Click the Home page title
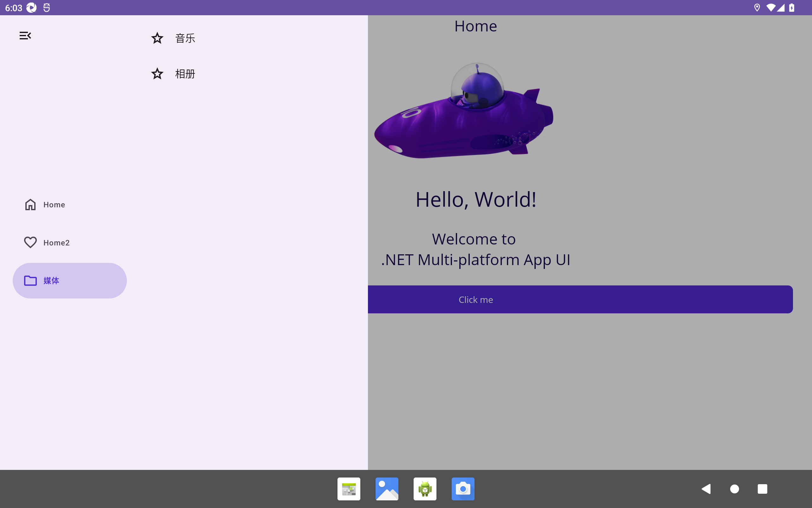Image resolution: width=812 pixels, height=508 pixels. click(475, 26)
